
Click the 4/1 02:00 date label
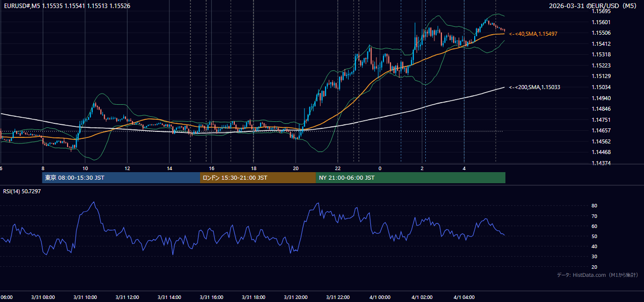[422, 297]
